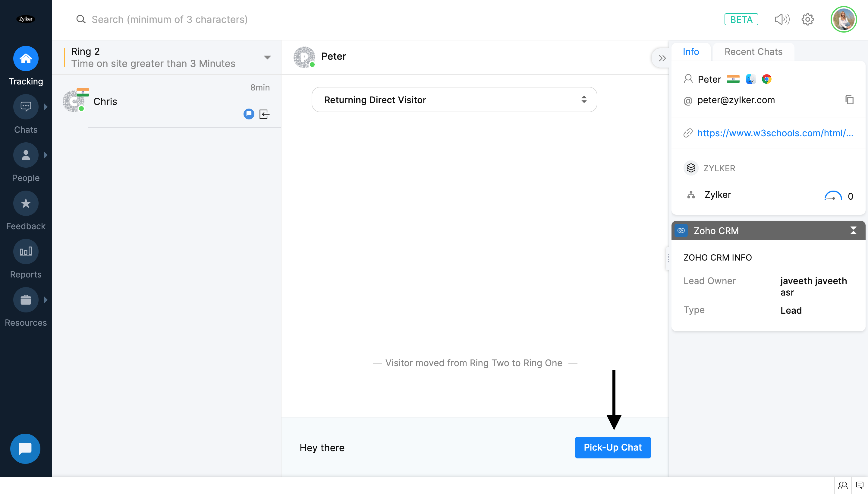868x494 pixels.
Task: Open the Tracking home icon
Action: tap(26, 59)
